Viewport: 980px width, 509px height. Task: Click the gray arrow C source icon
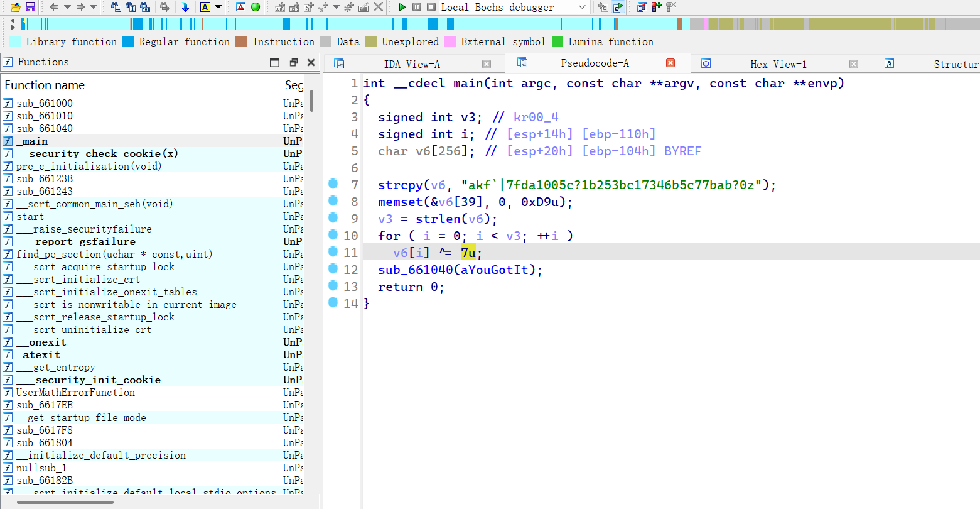603,7
